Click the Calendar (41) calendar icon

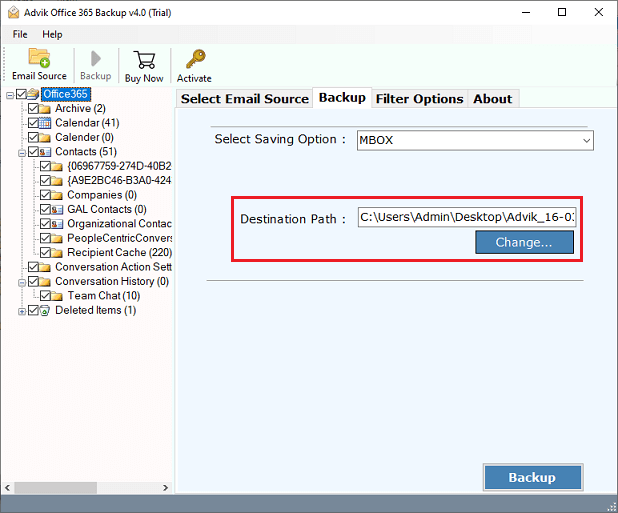click(x=45, y=123)
